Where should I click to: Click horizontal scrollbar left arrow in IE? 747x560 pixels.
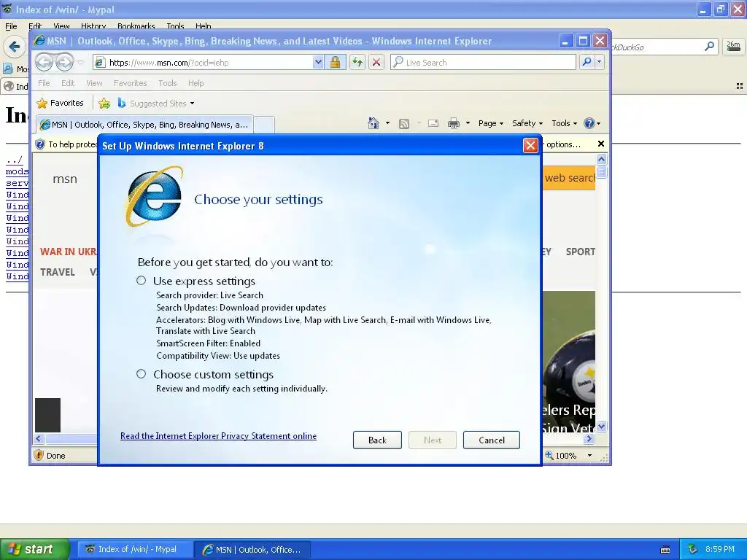tap(39, 438)
